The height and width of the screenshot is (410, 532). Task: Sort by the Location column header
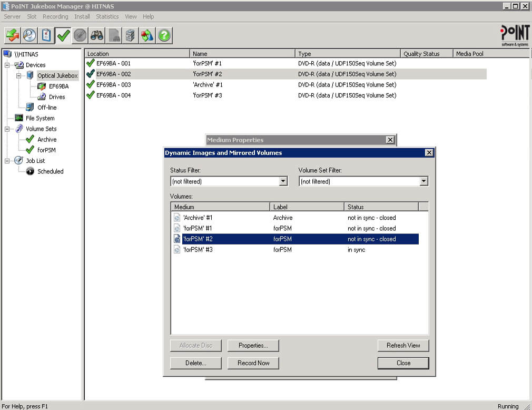coord(137,54)
